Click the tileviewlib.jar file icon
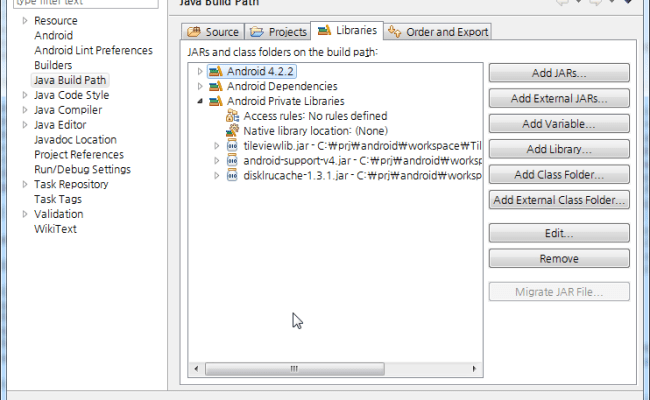Screen dimensions: 650x400 [x=232, y=146]
